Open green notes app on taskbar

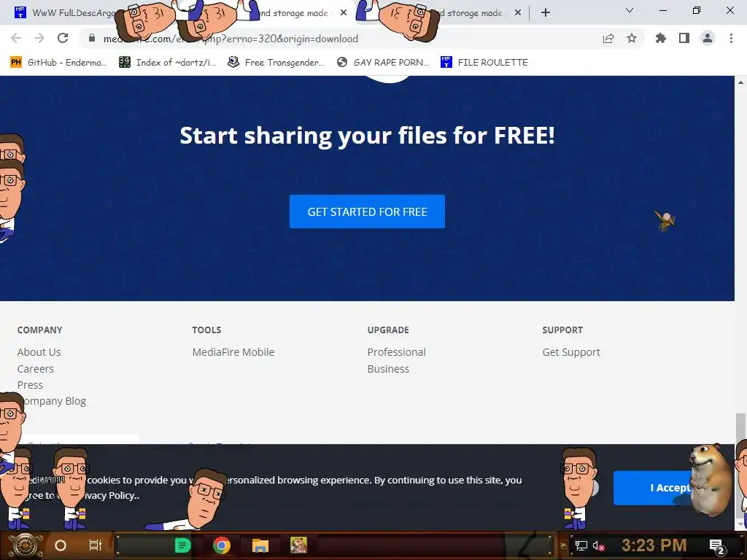(182, 545)
